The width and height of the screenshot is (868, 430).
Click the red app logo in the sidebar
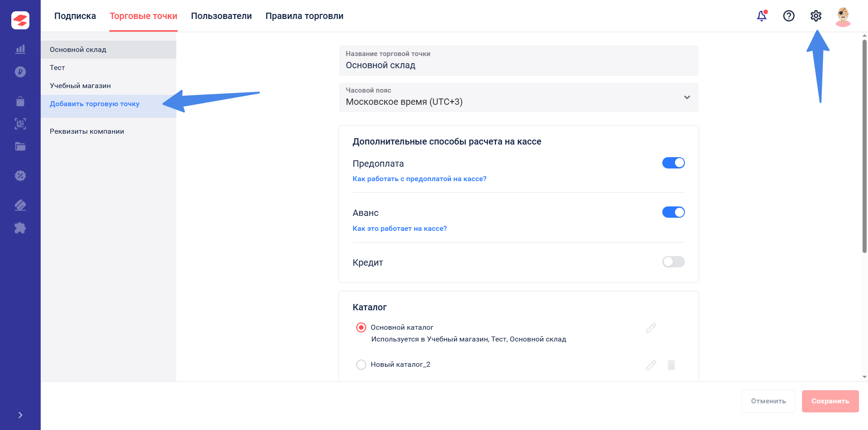(20, 20)
